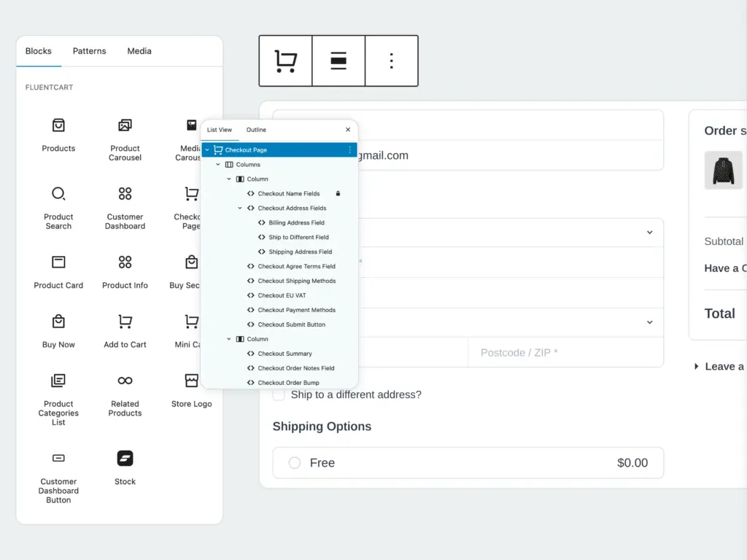
Task: Select Columns in list view
Action: click(x=279, y=164)
